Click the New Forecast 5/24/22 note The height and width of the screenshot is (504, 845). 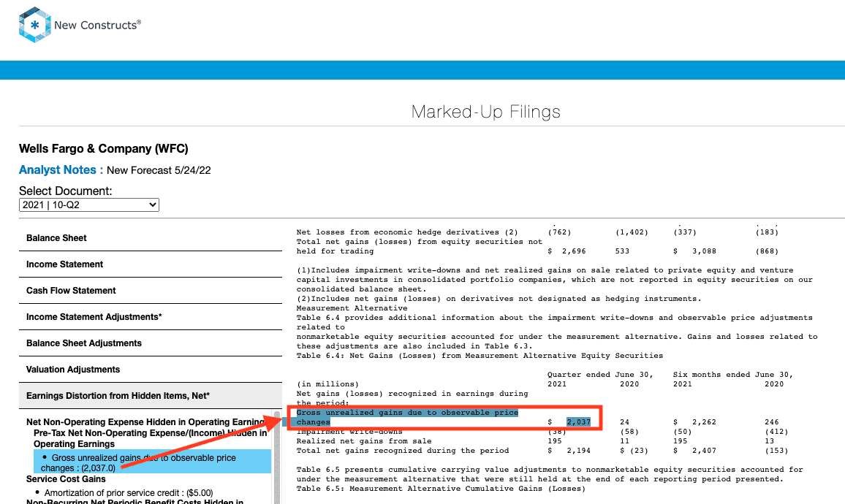coord(159,171)
